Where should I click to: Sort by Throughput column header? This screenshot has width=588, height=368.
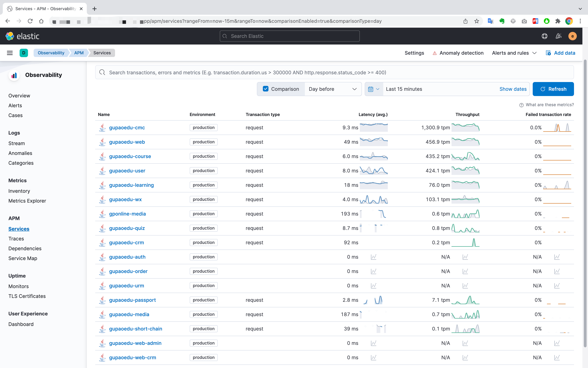pos(467,114)
